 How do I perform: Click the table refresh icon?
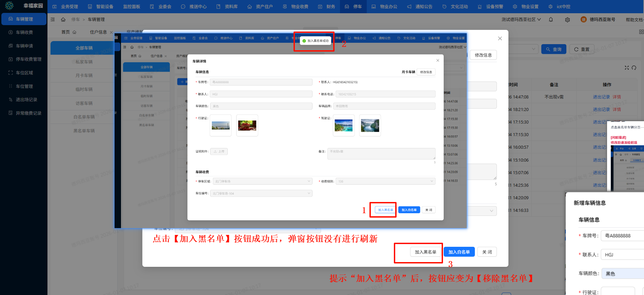click(634, 68)
